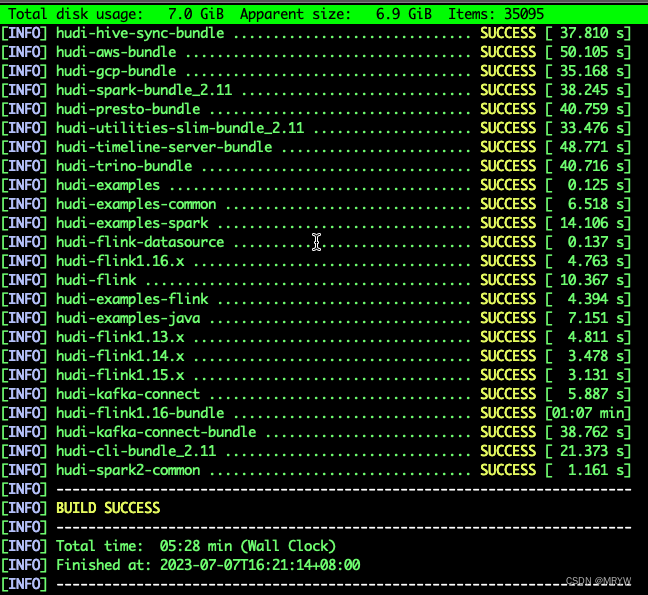The image size is (648, 595).
Task: Click the hudi-hive-sync-bundle module name
Action: coord(140,33)
